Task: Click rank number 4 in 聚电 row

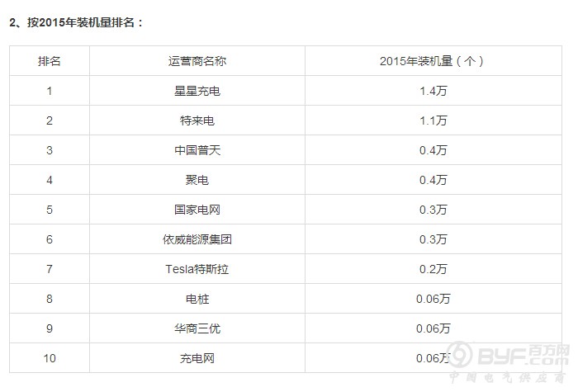Action: (x=50, y=180)
